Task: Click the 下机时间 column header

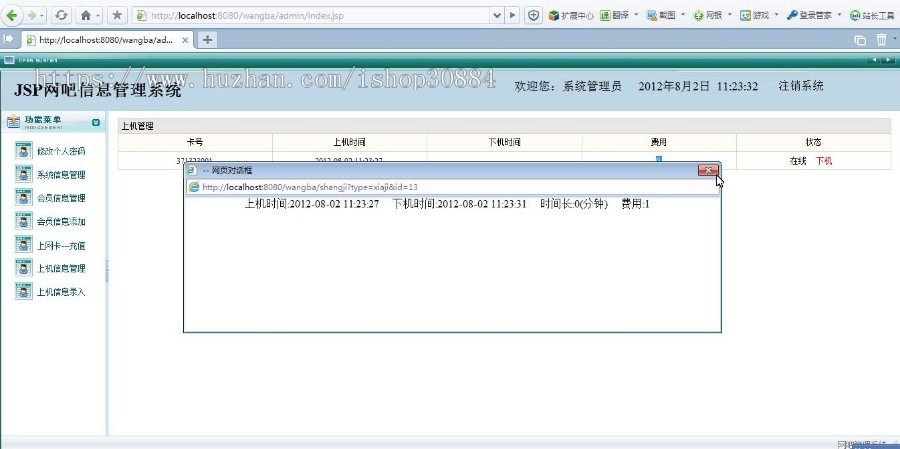Action: 504,142
